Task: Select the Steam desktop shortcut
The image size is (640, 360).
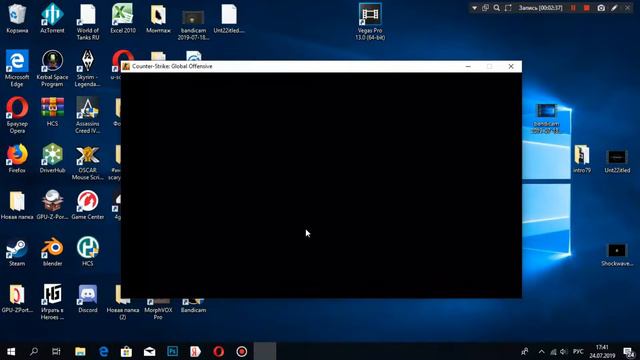Action: (17, 251)
